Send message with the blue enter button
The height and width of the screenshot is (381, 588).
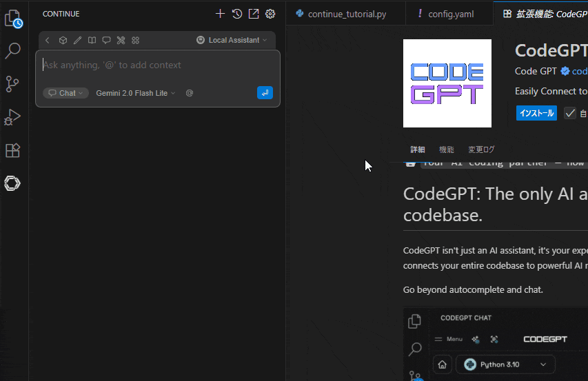coord(265,93)
